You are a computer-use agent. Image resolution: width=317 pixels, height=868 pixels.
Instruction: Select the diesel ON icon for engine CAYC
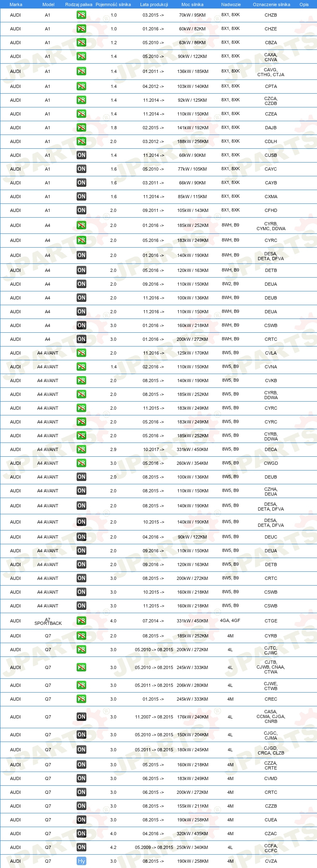coord(81,169)
